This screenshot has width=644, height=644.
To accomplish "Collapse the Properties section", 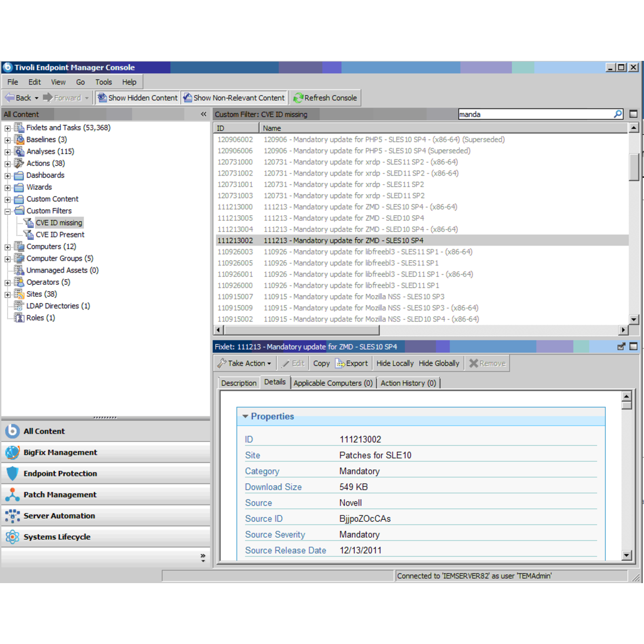I will coord(246,417).
